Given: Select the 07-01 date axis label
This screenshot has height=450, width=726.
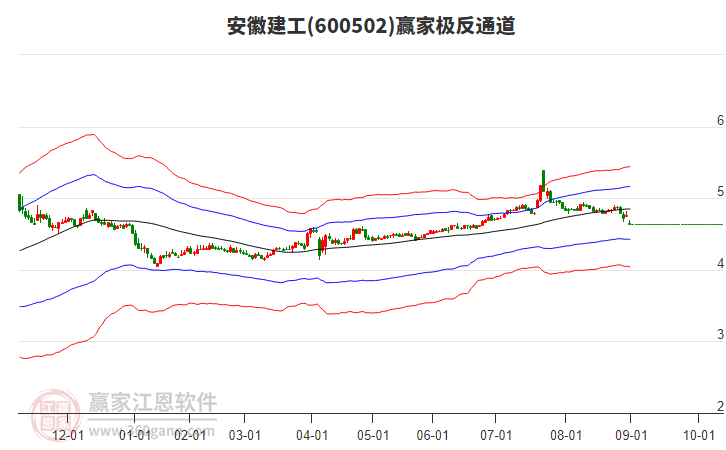Looking at the screenshot, I should point(496,436).
